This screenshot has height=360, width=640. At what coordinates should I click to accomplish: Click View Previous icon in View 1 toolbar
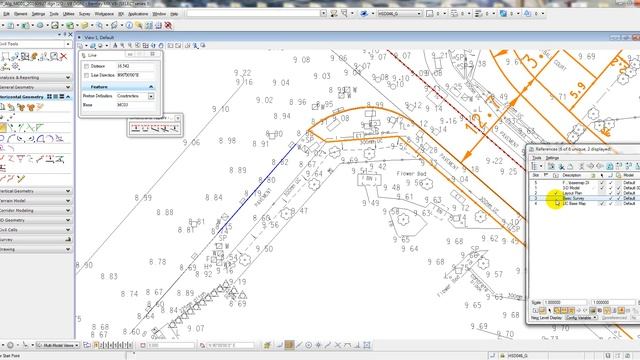tap(171, 46)
